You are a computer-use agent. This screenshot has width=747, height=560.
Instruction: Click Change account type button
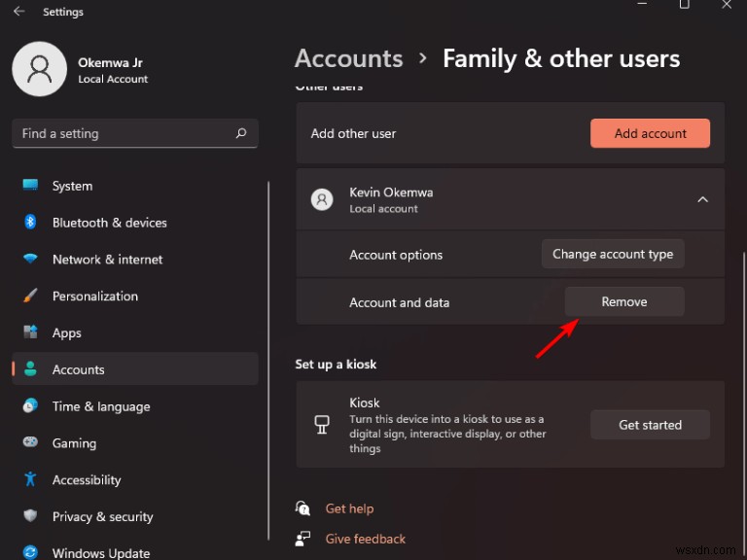point(613,254)
